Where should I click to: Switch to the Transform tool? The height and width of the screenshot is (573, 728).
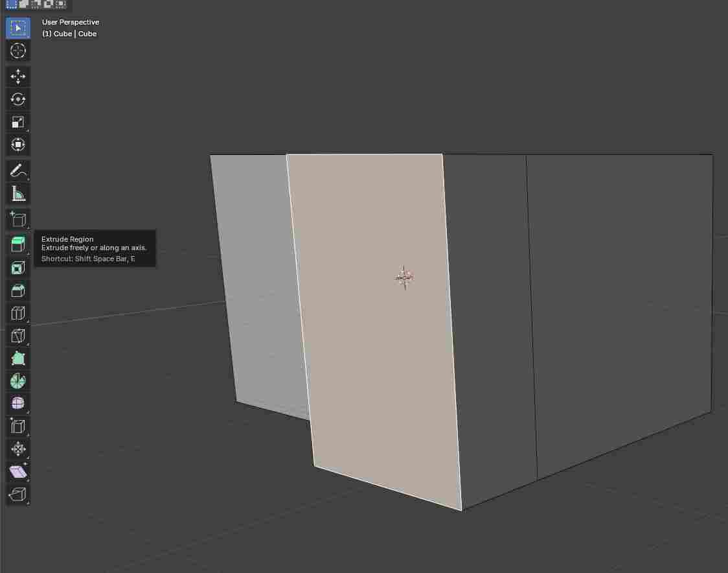point(18,145)
